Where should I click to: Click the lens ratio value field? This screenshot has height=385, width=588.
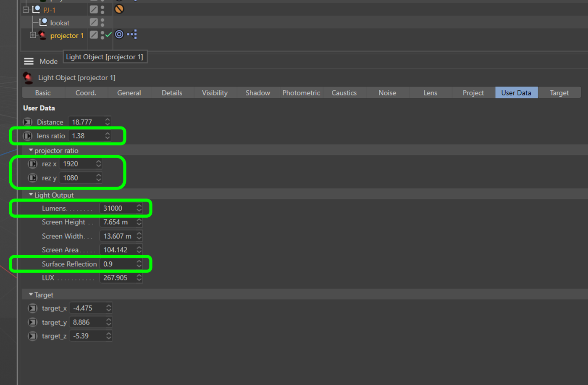(x=86, y=136)
